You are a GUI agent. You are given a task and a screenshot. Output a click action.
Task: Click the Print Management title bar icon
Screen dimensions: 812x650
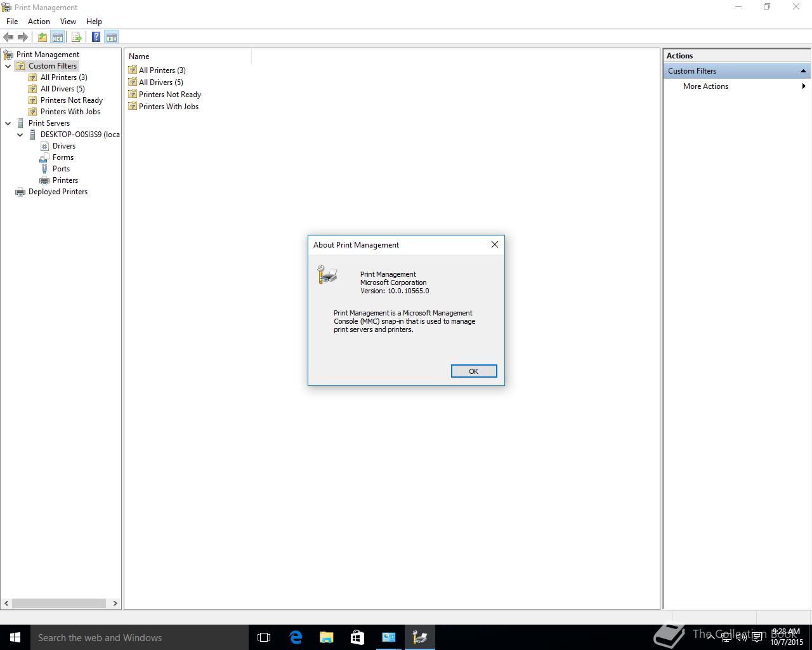tap(7, 8)
